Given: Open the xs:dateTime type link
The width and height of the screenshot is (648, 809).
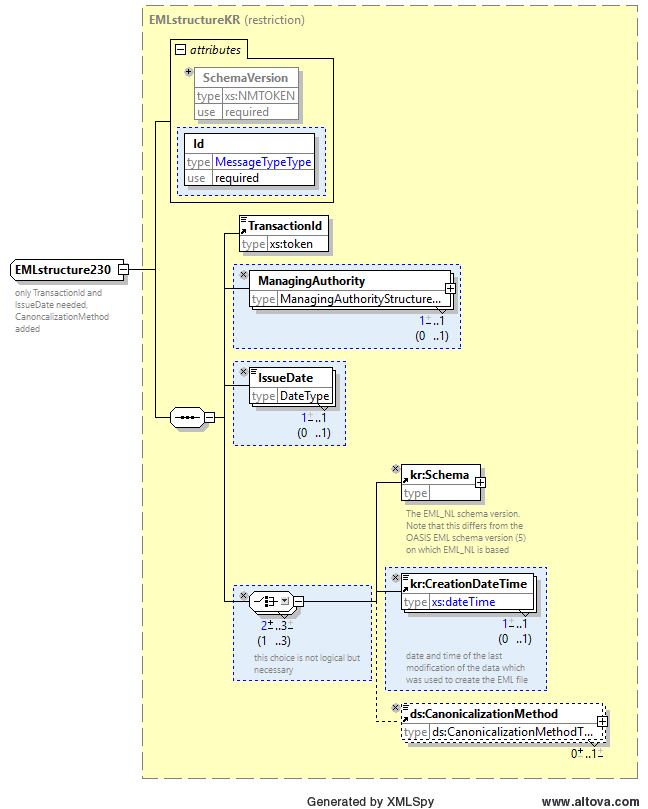Looking at the screenshot, I should click(x=463, y=602).
